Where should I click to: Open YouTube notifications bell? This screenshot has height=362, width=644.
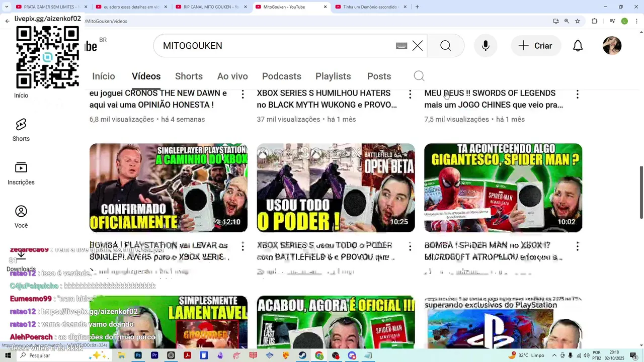pos(578,46)
